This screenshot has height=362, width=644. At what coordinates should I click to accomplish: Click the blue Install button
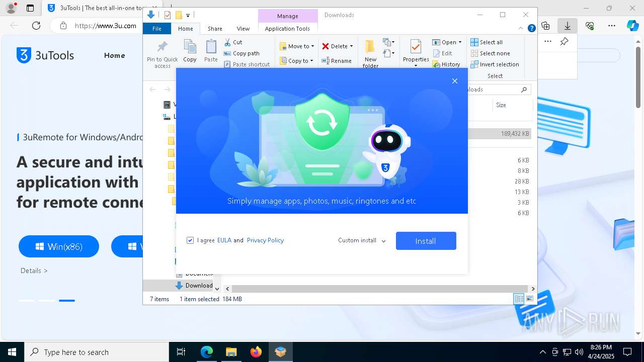(x=426, y=241)
